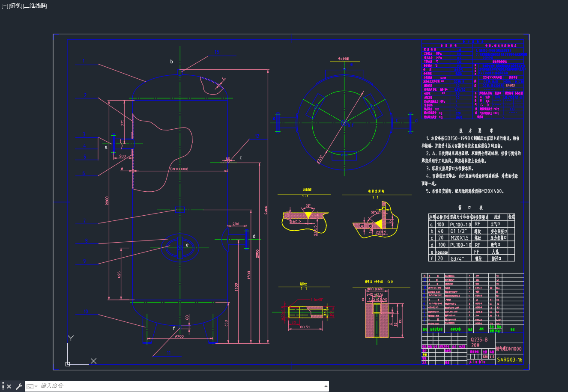Select the 2200 vertical dimension text
The width and height of the screenshot is (568, 392).
pyautogui.click(x=107, y=200)
